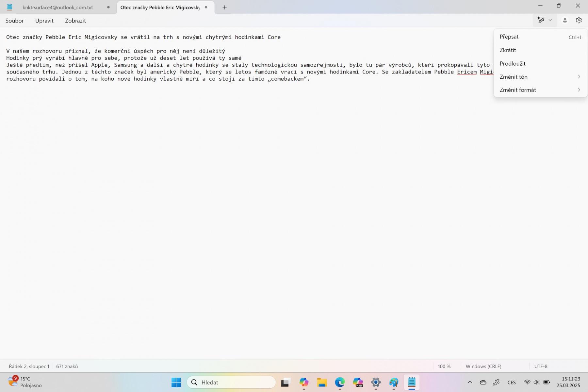
Task: Restore down the Notepad window
Action: [x=559, y=6]
